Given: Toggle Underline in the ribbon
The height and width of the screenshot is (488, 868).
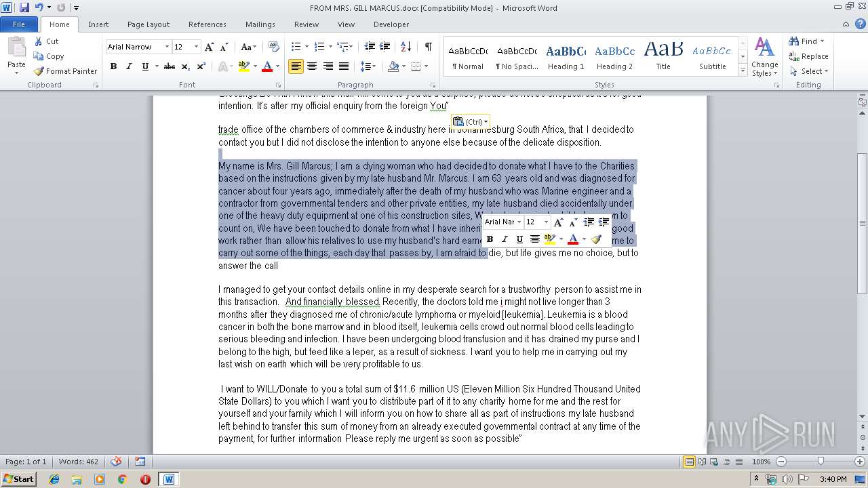Looking at the screenshot, I should [x=145, y=66].
